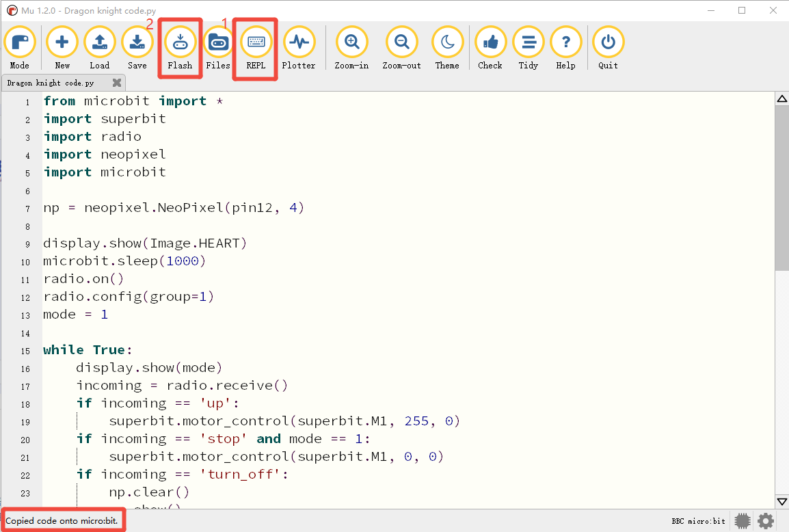Check the code for errors
789x532 pixels.
[x=490, y=49]
